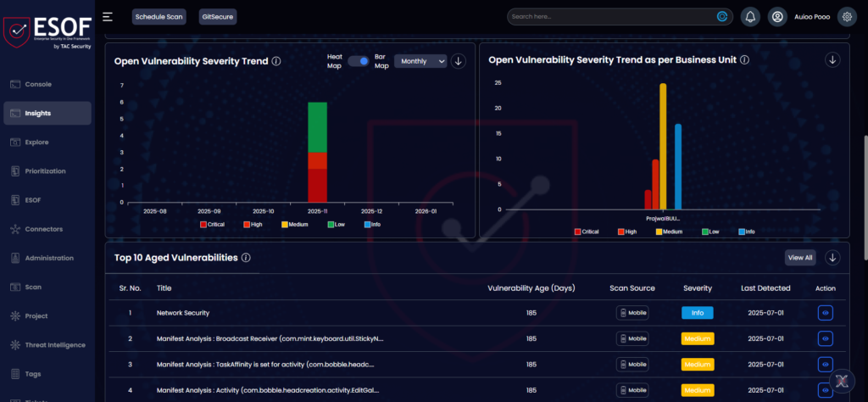This screenshot has width=868, height=402.
Task: Click the Critical legend swatch in trend chart
Action: 203,224
